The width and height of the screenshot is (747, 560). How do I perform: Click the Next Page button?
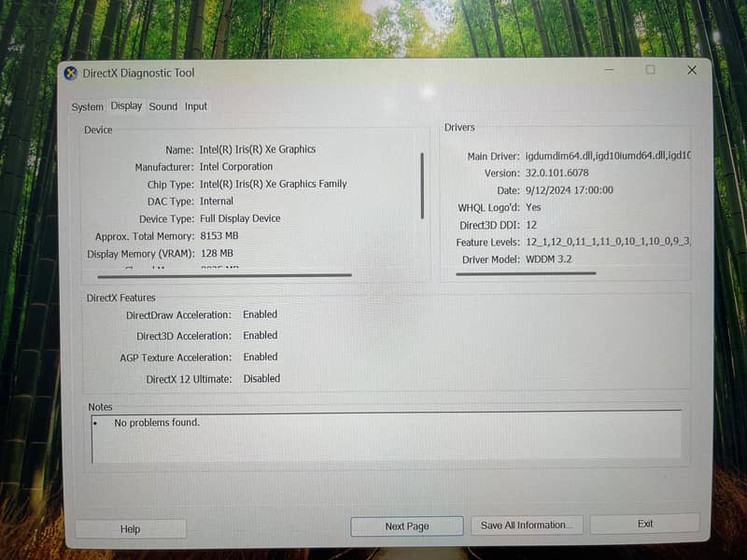click(407, 526)
